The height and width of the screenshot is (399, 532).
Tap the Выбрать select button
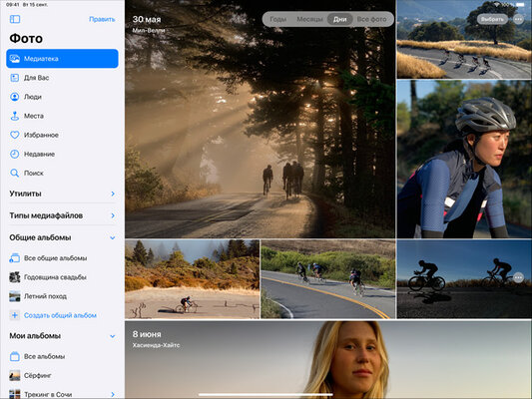[x=492, y=19]
